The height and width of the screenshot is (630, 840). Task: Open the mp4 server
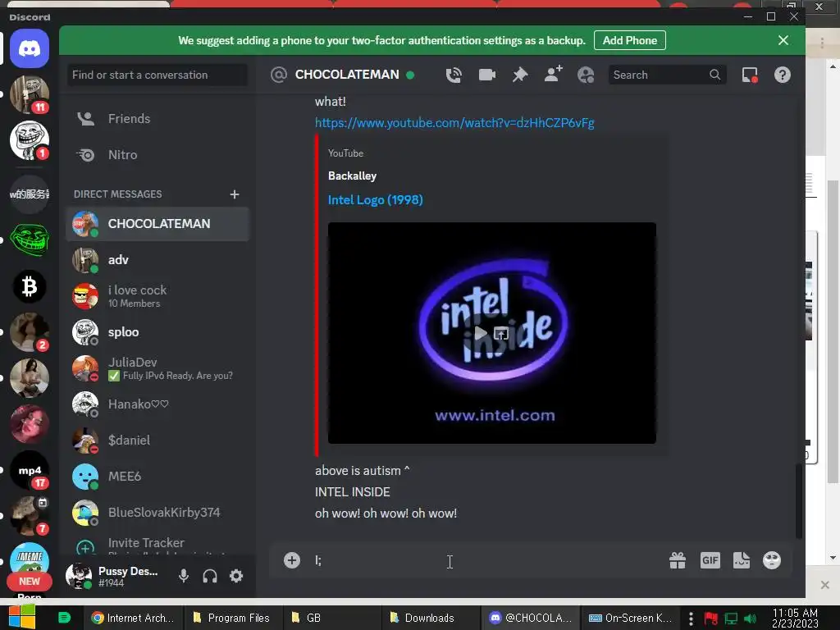point(30,470)
